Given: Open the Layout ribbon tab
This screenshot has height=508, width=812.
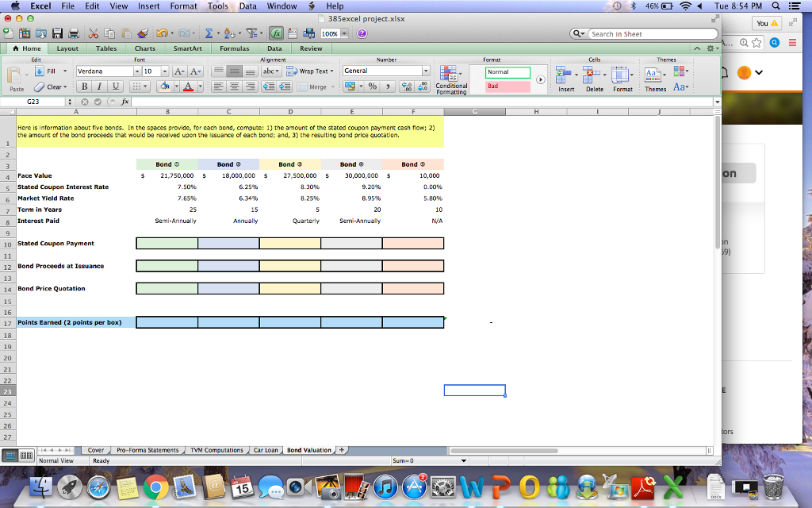Looking at the screenshot, I should click(x=67, y=48).
